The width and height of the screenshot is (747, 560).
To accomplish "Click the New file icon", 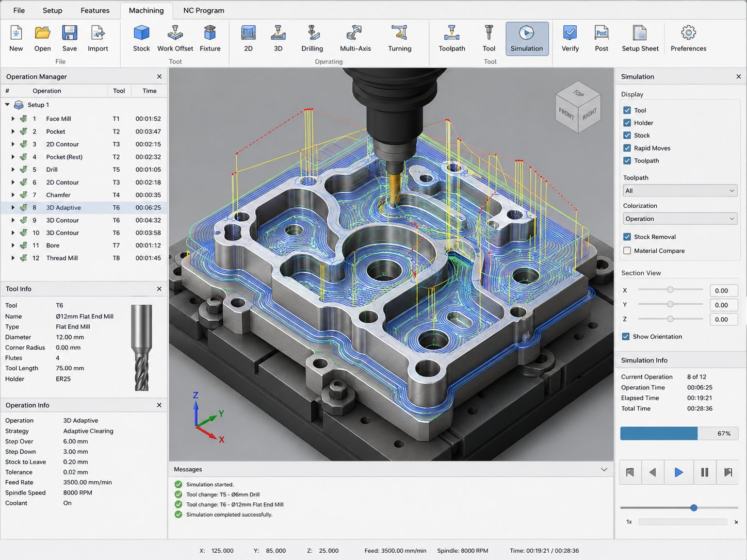I will click(x=16, y=34).
